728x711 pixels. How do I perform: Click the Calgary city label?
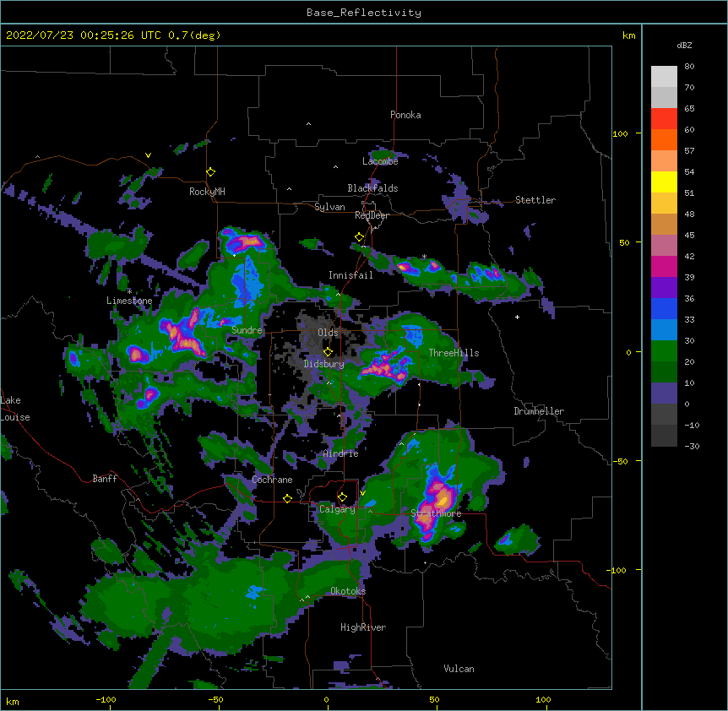337,509
